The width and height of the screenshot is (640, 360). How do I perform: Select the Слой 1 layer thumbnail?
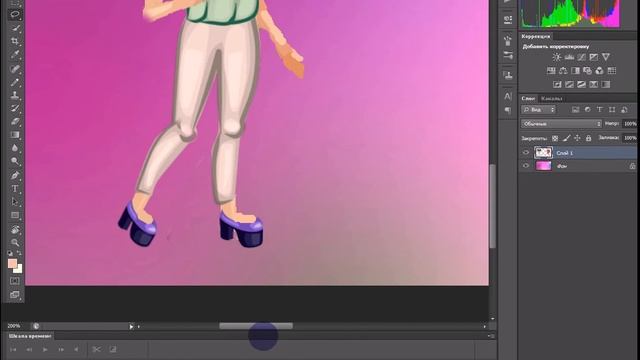pyautogui.click(x=543, y=153)
